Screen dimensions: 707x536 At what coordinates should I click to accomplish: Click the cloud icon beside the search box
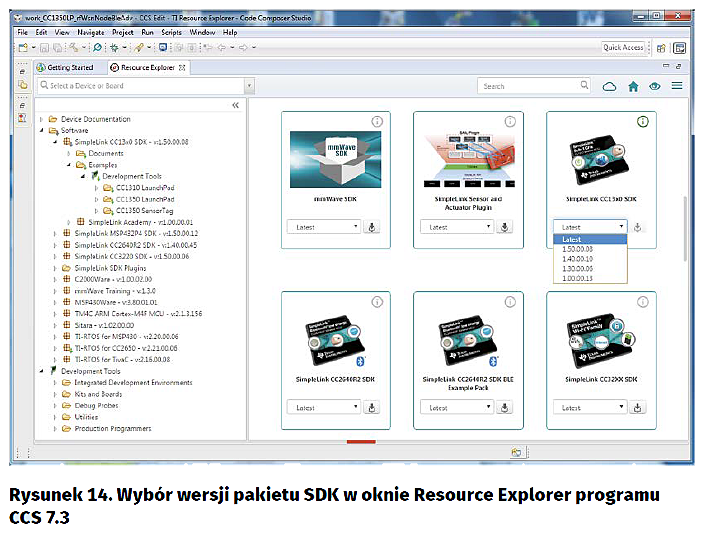(x=608, y=86)
